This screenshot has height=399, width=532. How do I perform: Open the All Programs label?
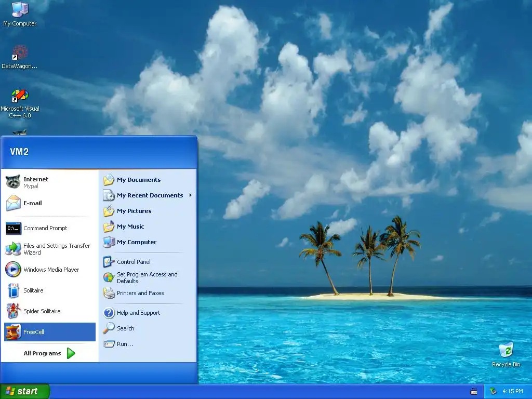click(x=42, y=353)
